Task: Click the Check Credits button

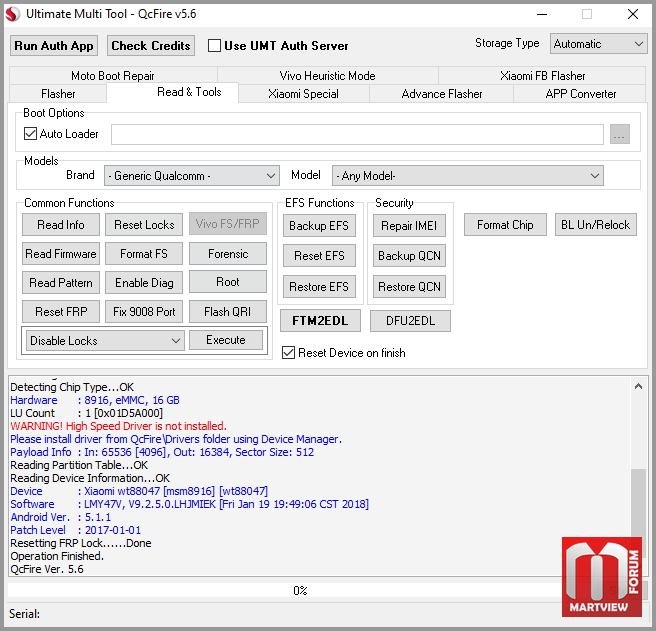Action: click(x=151, y=46)
